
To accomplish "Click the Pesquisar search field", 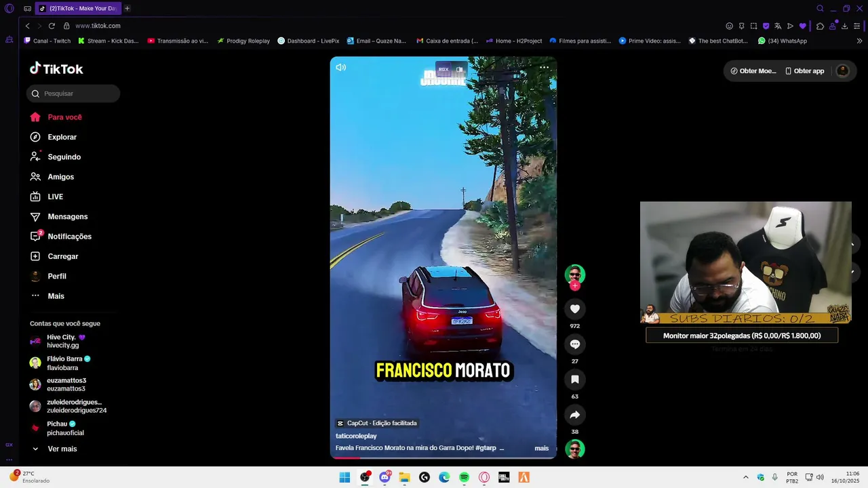I will [x=73, y=94].
